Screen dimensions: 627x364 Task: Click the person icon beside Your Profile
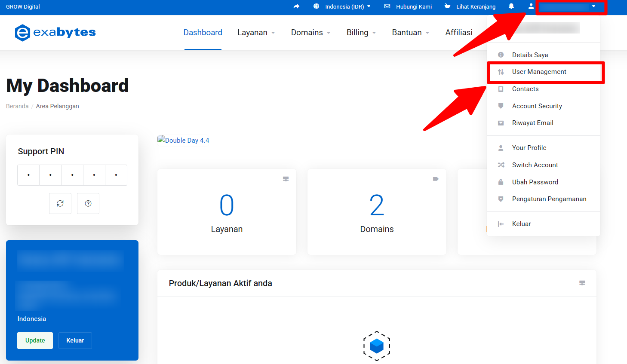click(501, 148)
